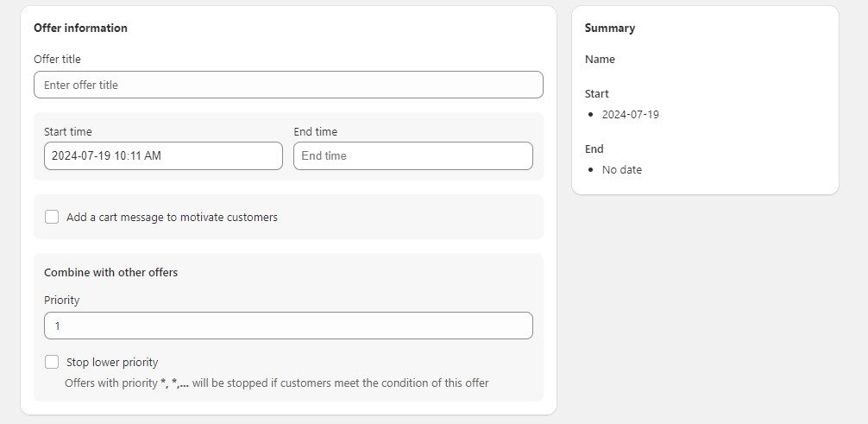Screen dimensions: 868x424
Task: Tick the Stop lower priority checkbox
Action: pyautogui.click(x=52, y=362)
